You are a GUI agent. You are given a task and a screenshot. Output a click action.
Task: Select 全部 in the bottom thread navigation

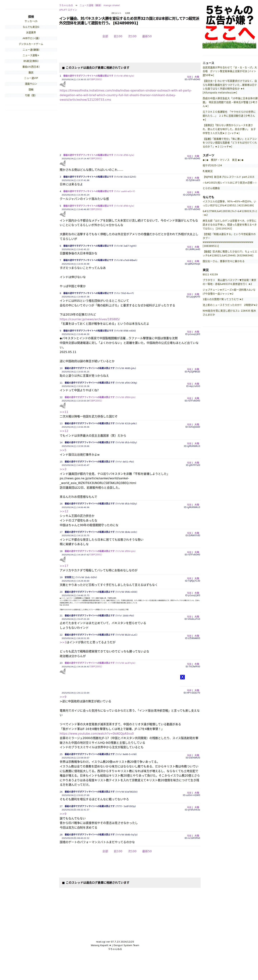105,851
